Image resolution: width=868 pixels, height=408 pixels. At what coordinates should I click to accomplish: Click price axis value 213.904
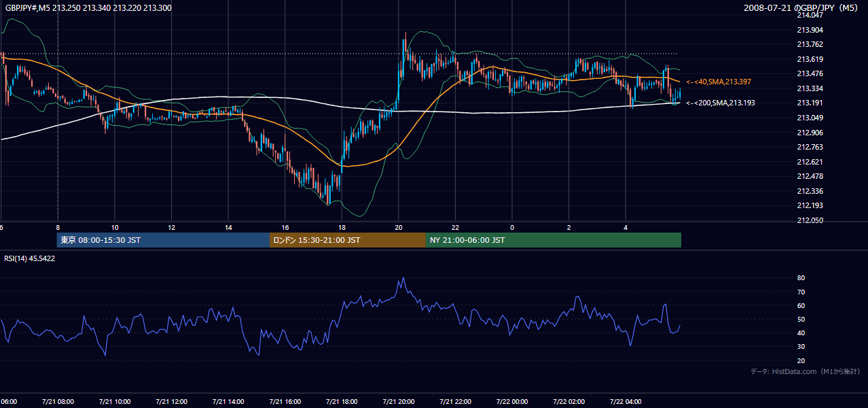810,30
